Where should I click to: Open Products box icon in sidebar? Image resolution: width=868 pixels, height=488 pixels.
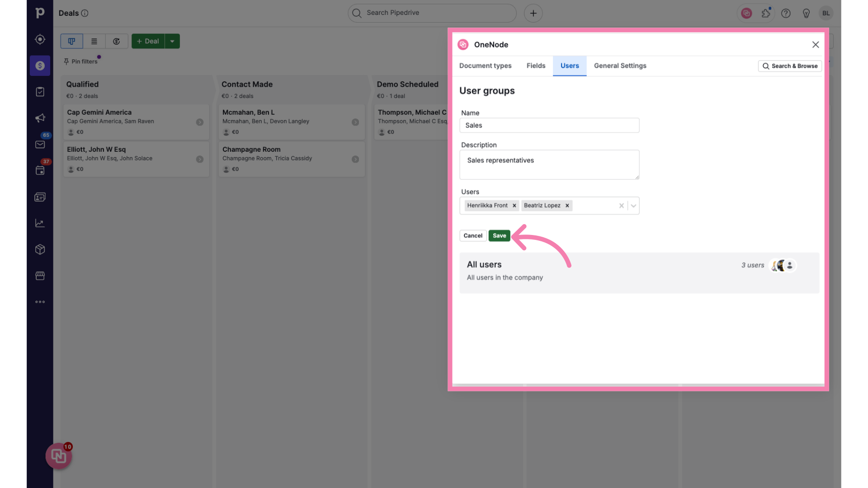(x=40, y=249)
